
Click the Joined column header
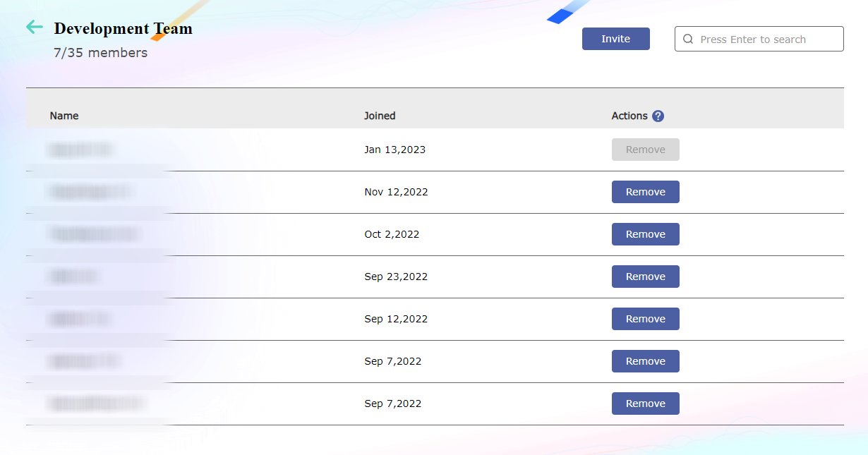[380, 116]
